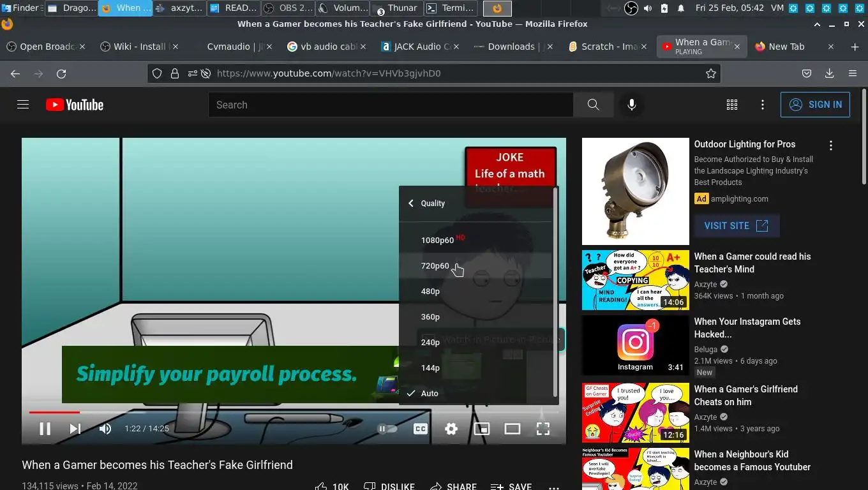Switch to the Wiki - Install tab
Viewport: 868px width, 490px height.
[139, 47]
